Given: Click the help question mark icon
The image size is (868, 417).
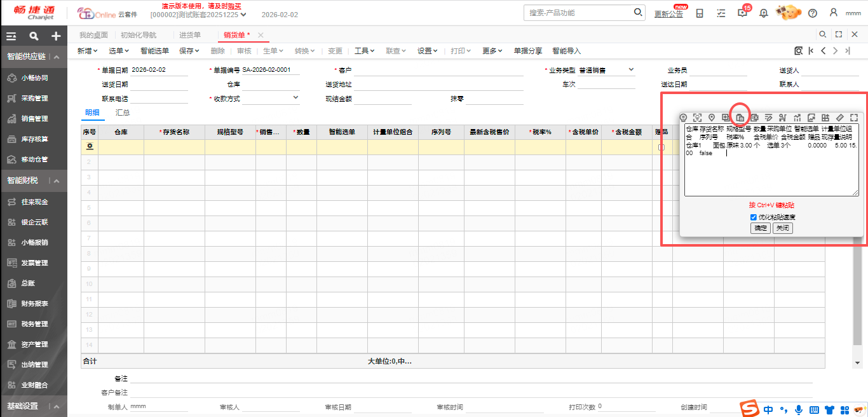Looking at the screenshot, I should point(812,13).
